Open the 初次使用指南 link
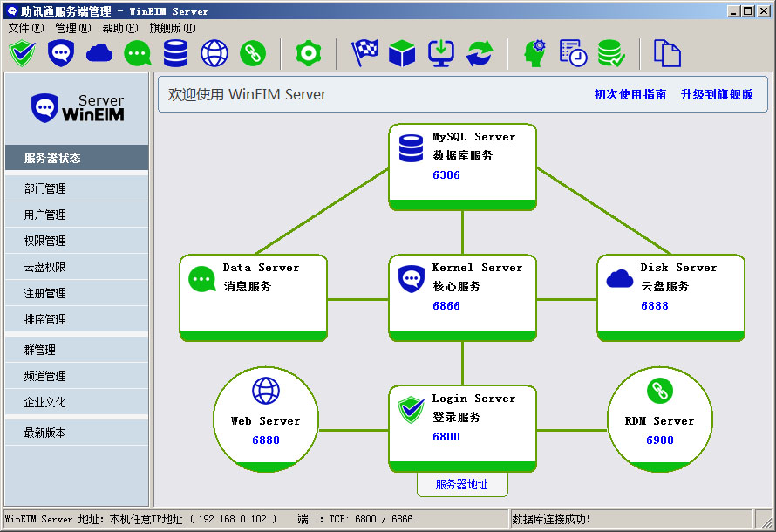This screenshot has height=532, width=776. 630,94
